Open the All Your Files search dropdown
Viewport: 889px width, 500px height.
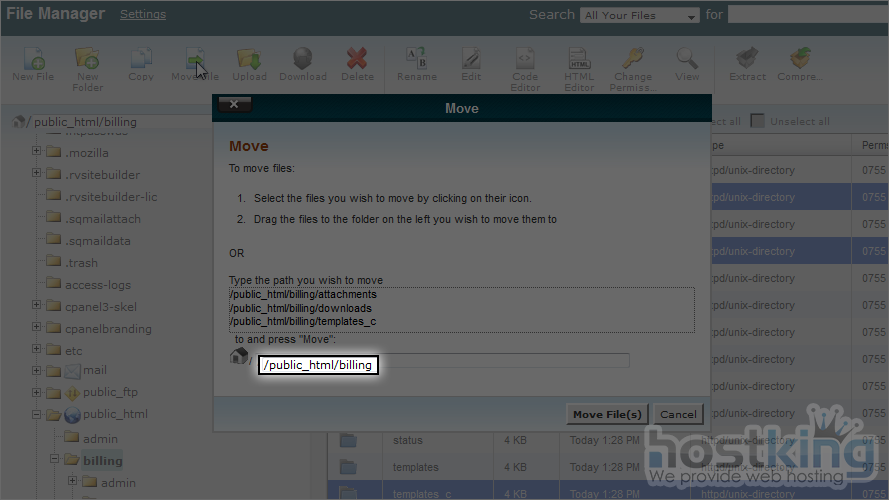[640, 16]
